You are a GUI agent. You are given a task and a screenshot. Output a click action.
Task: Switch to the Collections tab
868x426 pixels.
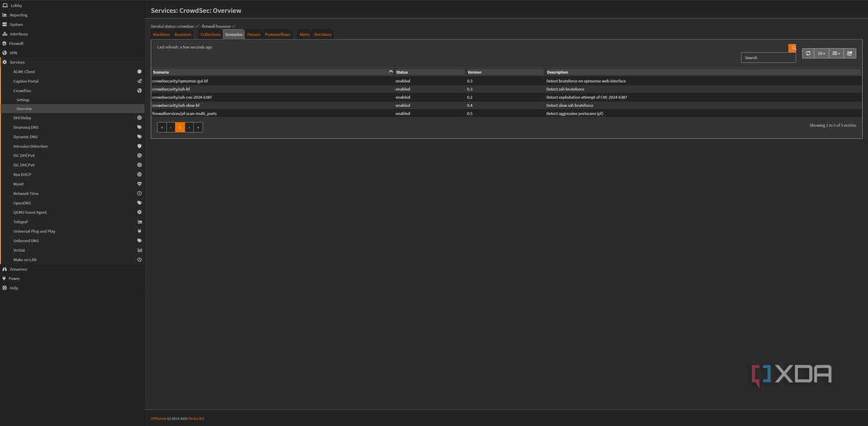(211, 35)
